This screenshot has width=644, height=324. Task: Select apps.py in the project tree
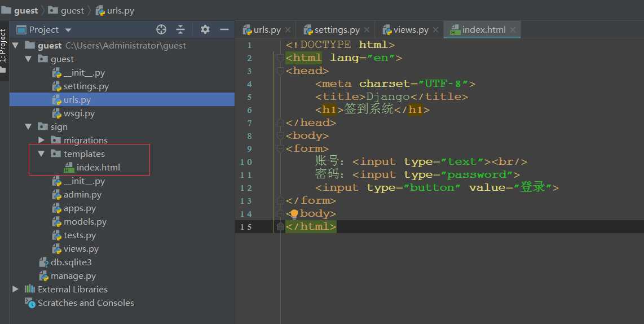(80, 208)
